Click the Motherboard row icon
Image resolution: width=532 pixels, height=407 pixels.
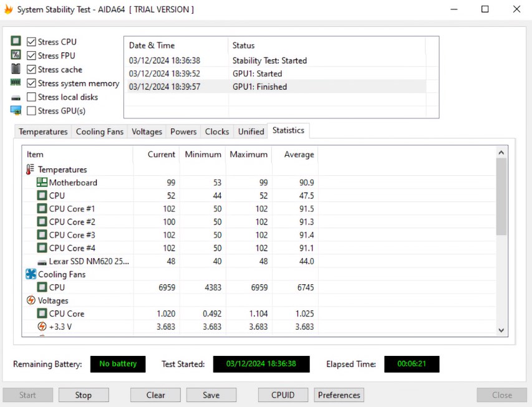pyautogui.click(x=42, y=183)
